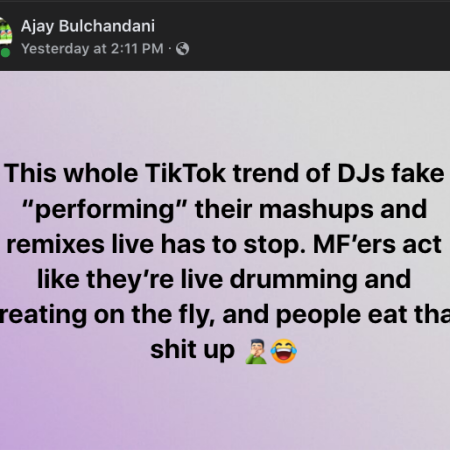Open the poster's profile picture

tap(5, 32)
